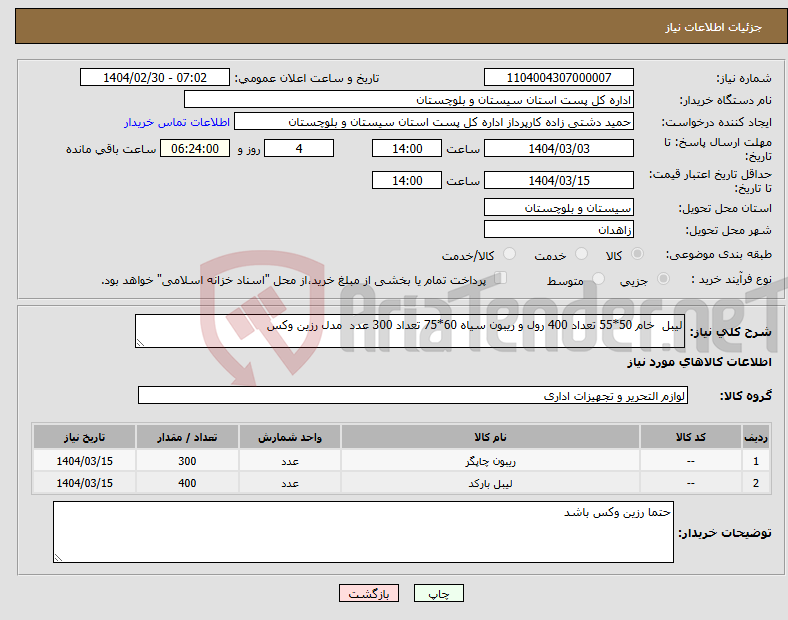Click the لیبل بارکد item name cell
Image resolution: width=788 pixels, height=620 pixels.
490,483
